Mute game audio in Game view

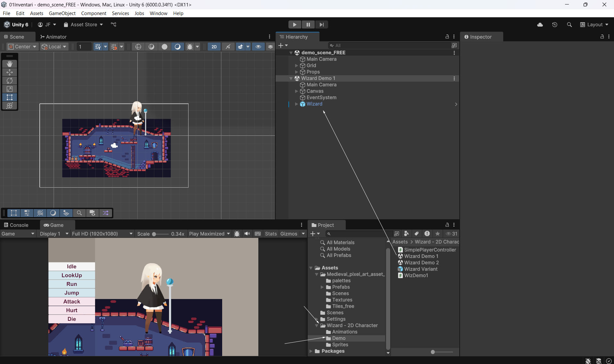coord(247,234)
